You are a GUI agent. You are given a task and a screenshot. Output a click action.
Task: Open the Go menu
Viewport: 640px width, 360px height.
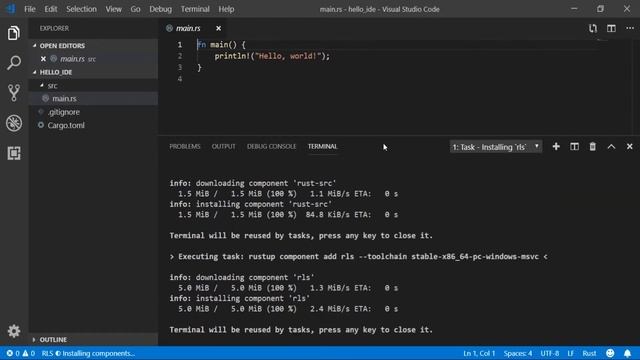pos(135,9)
